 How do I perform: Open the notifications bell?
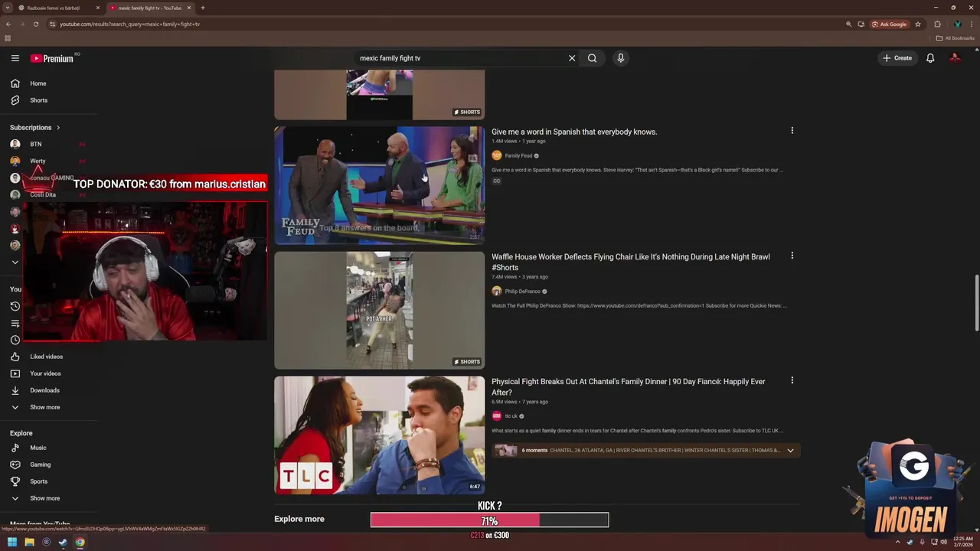pyautogui.click(x=930, y=58)
